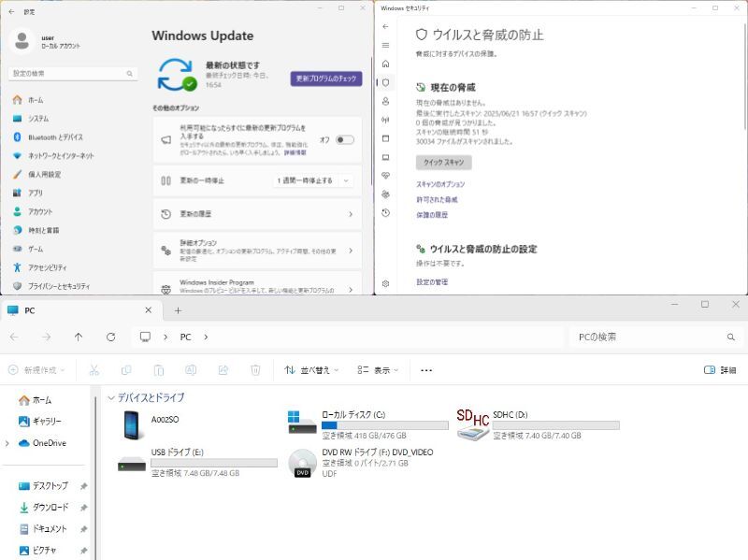The width and height of the screenshot is (748, 560).
Task: Select ダウンロード in Explorer quick access
Action: click(x=43, y=507)
